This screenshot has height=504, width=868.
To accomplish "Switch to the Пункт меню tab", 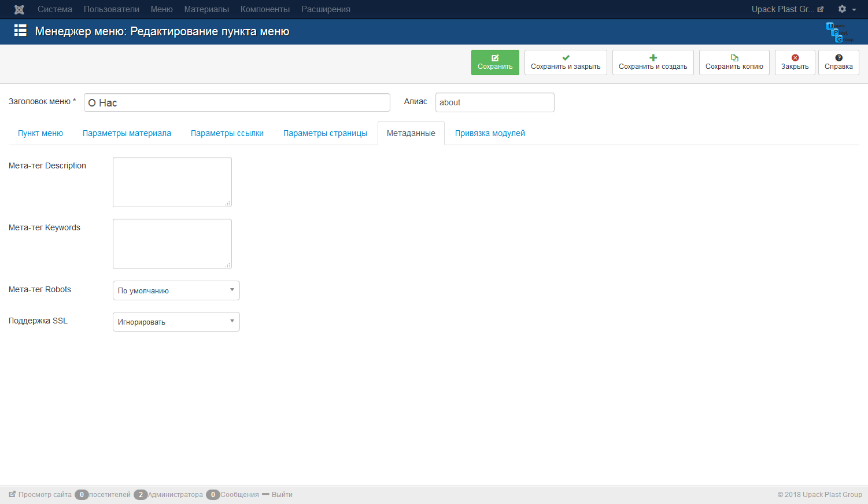I will (40, 133).
